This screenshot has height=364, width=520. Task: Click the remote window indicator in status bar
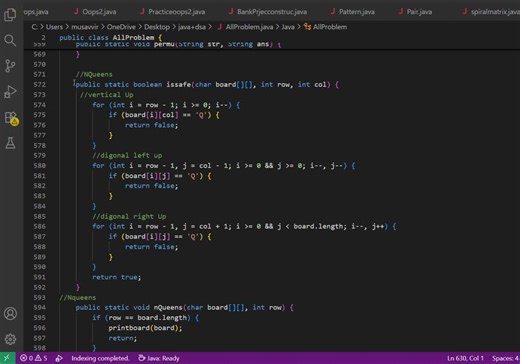pyautogui.click(x=7, y=358)
